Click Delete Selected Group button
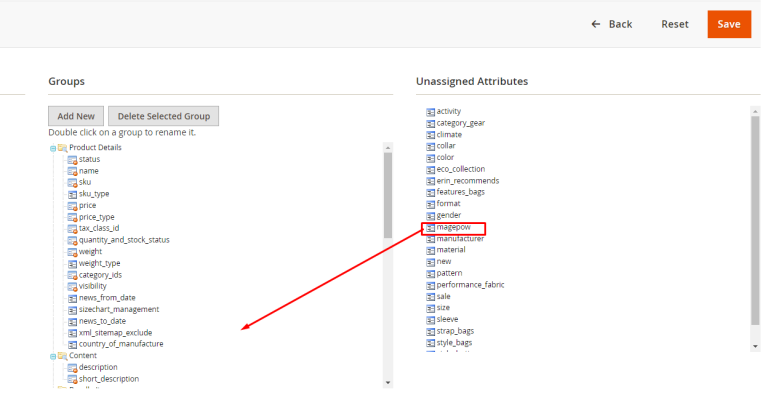This screenshot has width=768, height=416. tap(164, 116)
